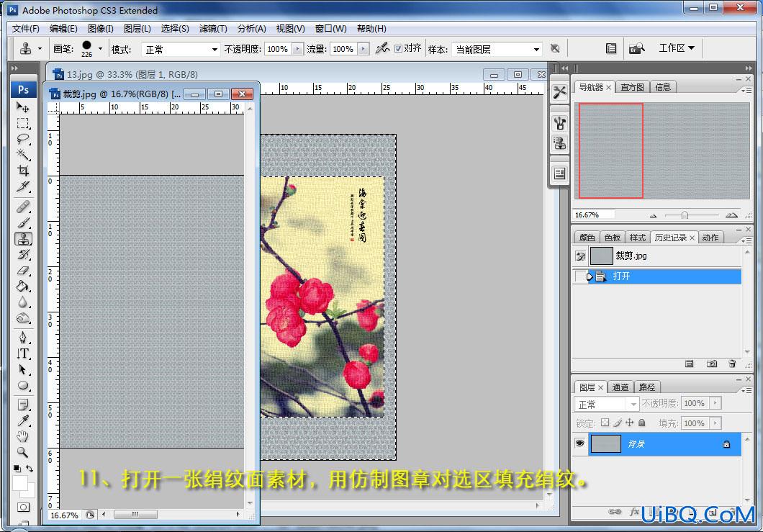This screenshot has height=532, width=763.
Task: Select the Move tool
Action: 23,107
